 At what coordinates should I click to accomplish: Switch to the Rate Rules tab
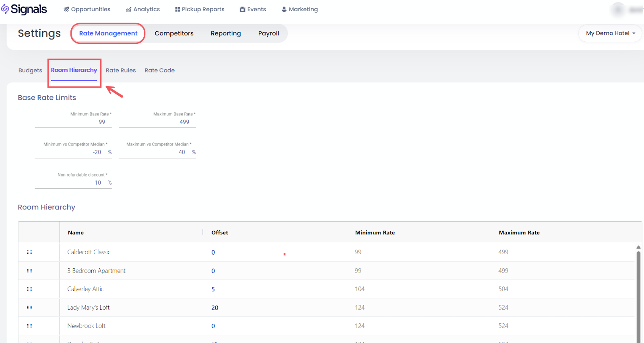pos(121,70)
